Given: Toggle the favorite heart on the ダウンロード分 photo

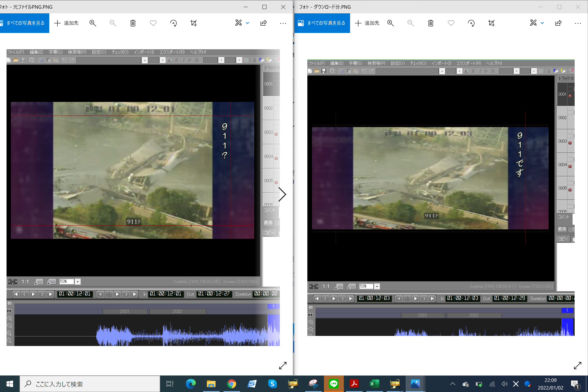Looking at the screenshot, I should [451, 23].
